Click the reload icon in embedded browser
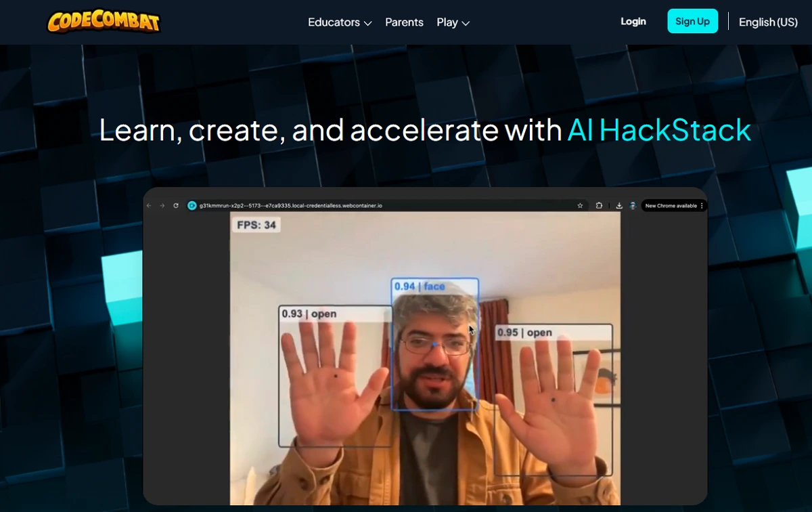Image resolution: width=812 pixels, height=512 pixels. (176, 206)
